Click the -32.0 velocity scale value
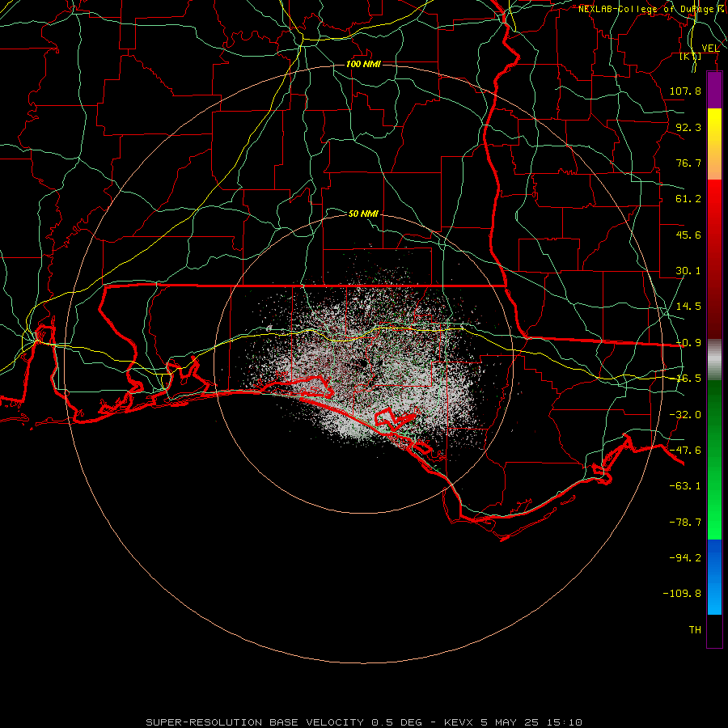The height and width of the screenshot is (728, 728). [685, 415]
